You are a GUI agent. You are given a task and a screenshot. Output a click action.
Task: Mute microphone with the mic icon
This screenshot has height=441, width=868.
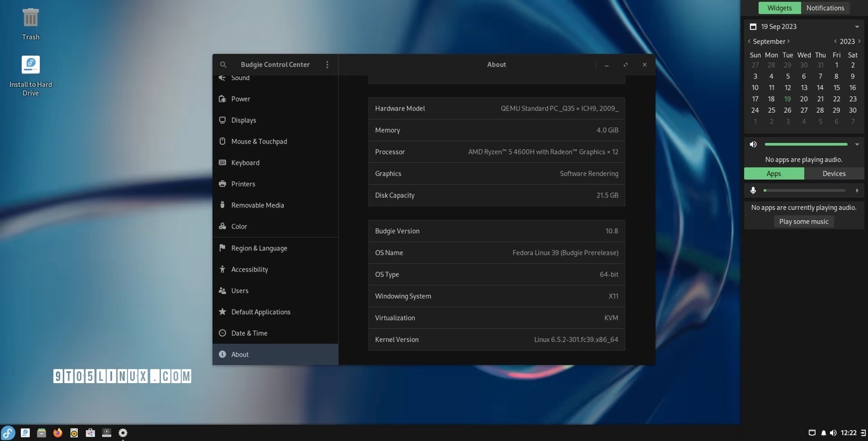tap(753, 191)
